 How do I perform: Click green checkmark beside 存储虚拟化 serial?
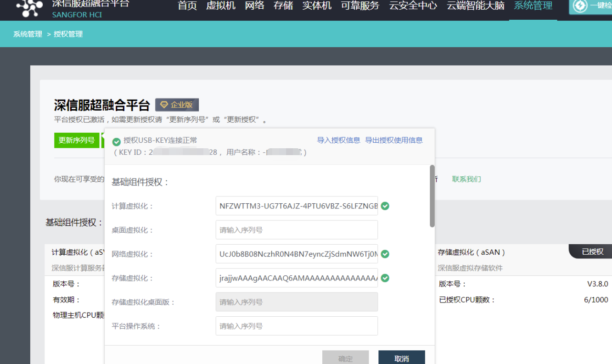click(385, 278)
